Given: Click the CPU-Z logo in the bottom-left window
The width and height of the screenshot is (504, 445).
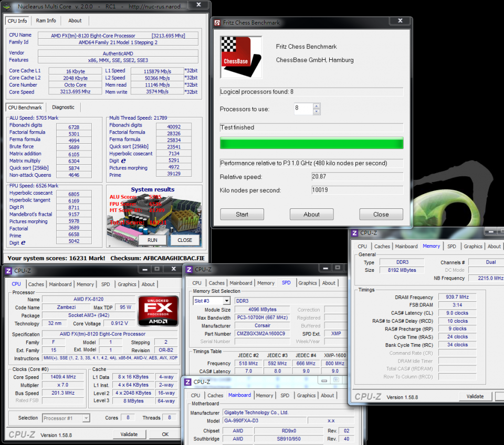Looking at the screenshot, I should pyautogui.click(x=21, y=435).
